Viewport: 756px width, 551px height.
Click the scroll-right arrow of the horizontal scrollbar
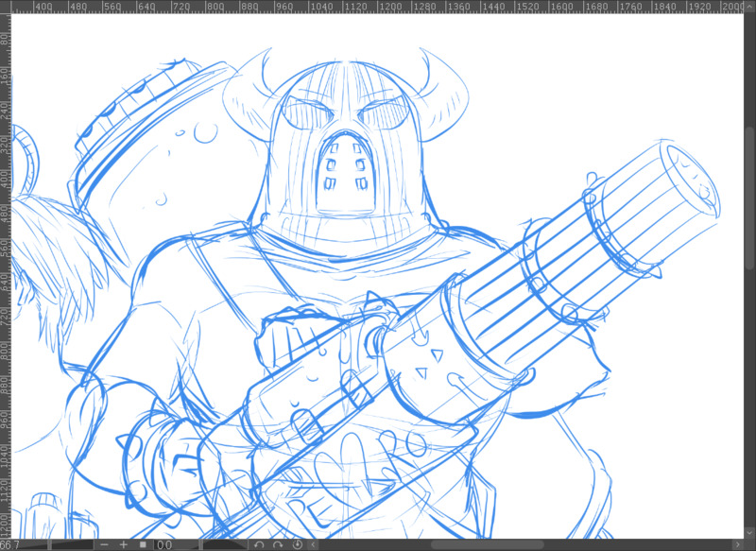point(738,544)
